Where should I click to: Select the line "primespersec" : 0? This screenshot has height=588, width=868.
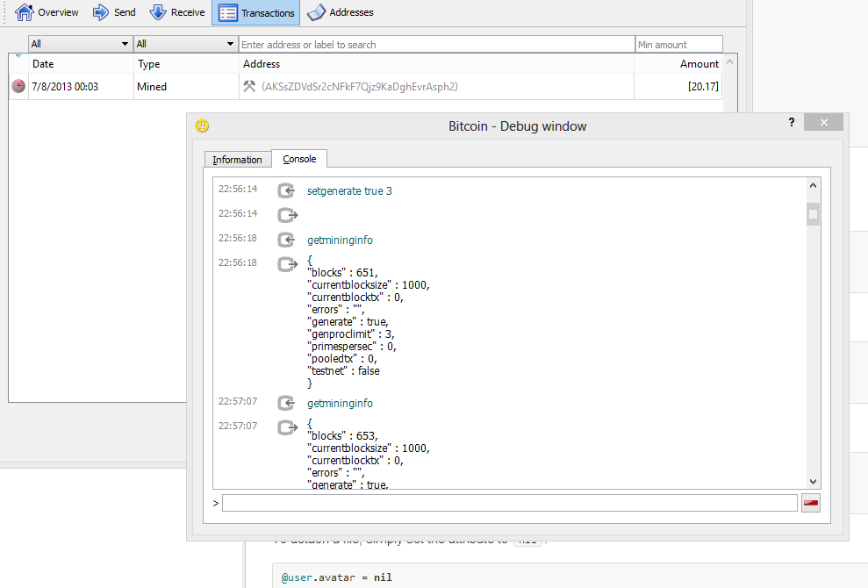click(x=352, y=346)
